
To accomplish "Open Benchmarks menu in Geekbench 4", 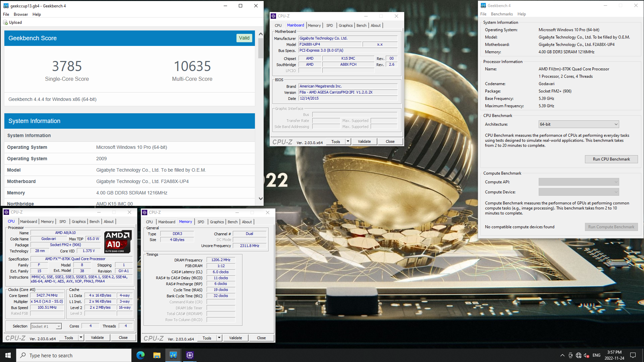I will pyautogui.click(x=502, y=14).
